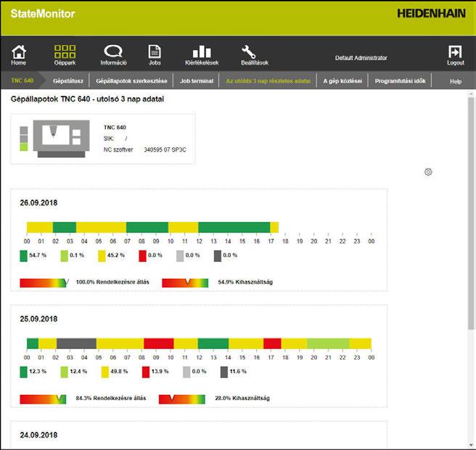Click the 26.09.2018 date heading

click(38, 202)
